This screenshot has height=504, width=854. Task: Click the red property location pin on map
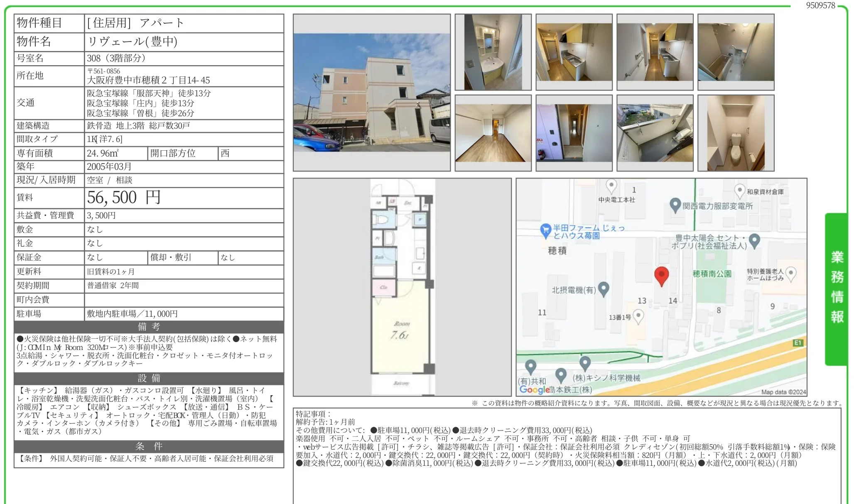click(661, 276)
